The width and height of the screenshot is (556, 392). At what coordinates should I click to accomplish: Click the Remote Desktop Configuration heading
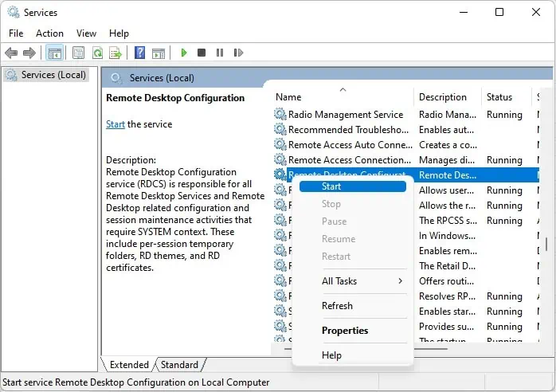point(175,98)
